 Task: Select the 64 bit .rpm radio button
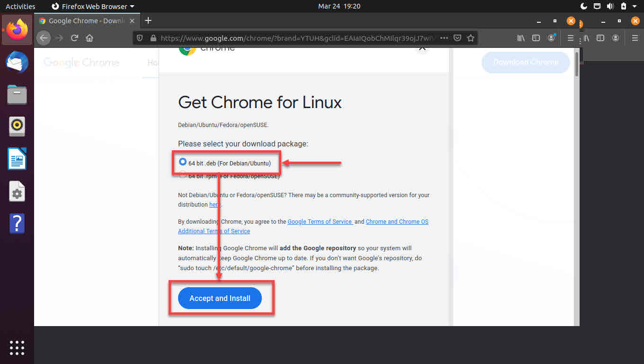183,174
